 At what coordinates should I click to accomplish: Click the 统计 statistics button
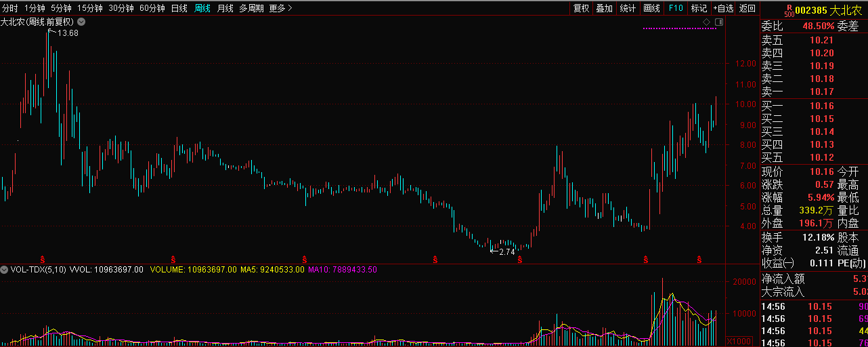pos(628,8)
